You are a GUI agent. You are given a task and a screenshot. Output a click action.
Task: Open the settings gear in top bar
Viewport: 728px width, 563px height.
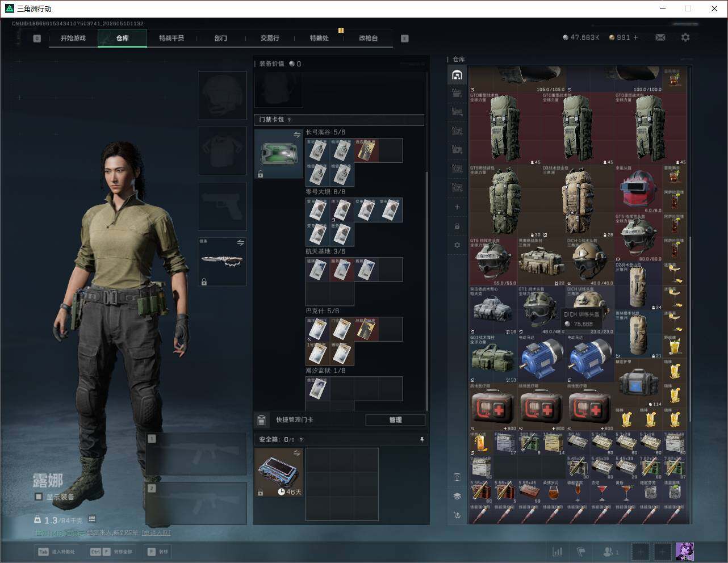[x=685, y=37]
